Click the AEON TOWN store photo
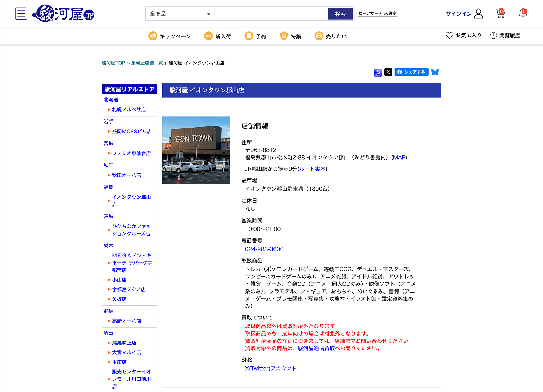The width and height of the screenshot is (543, 392). (196, 150)
